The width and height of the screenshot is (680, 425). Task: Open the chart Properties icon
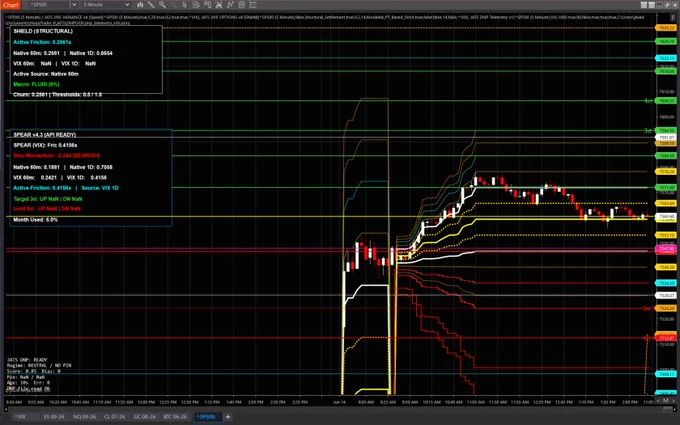[253, 5]
